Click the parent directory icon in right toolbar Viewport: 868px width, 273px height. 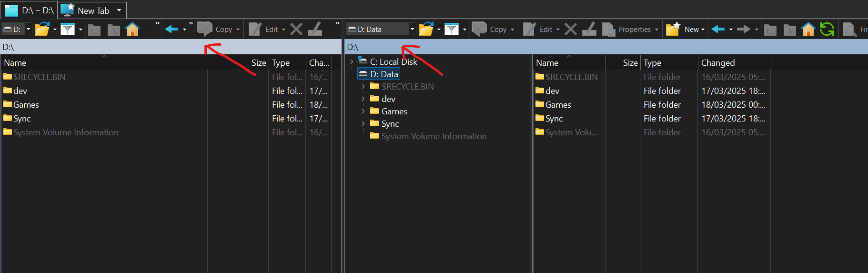tap(770, 30)
